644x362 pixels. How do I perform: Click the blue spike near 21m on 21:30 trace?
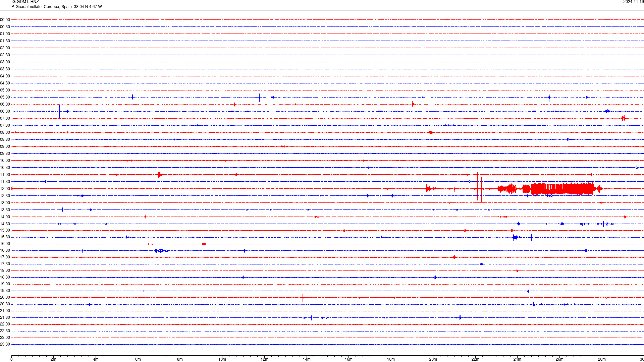[x=460, y=317]
